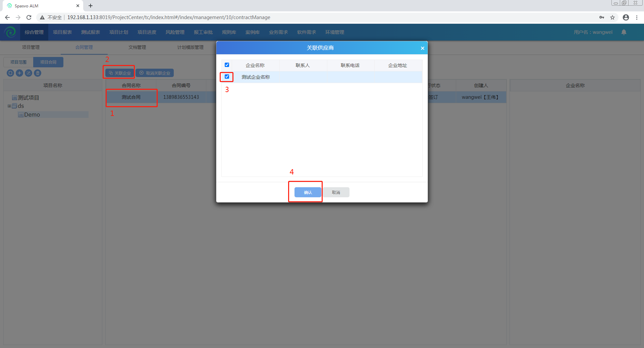Click the browser back arrow
Image resolution: width=644 pixels, height=348 pixels.
[7, 17]
